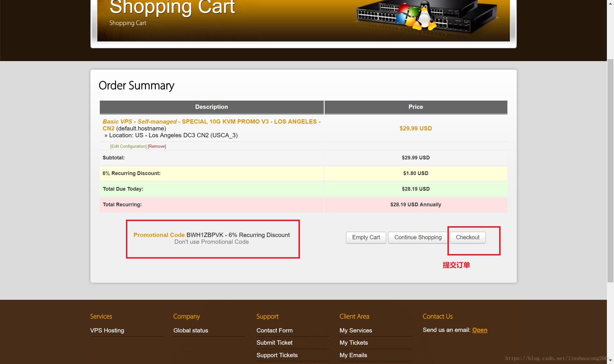Click the scrollbar down arrow

610,360
